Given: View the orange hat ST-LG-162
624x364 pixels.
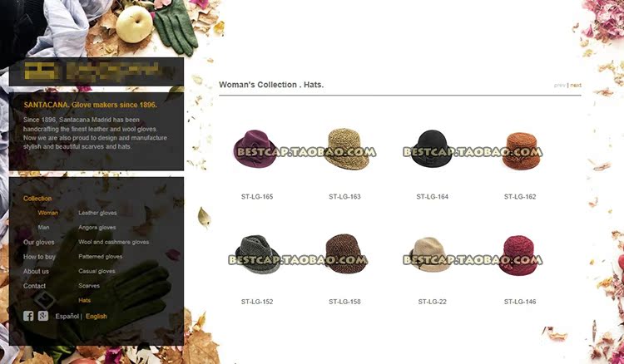Looking at the screenshot, I should click(x=521, y=151).
